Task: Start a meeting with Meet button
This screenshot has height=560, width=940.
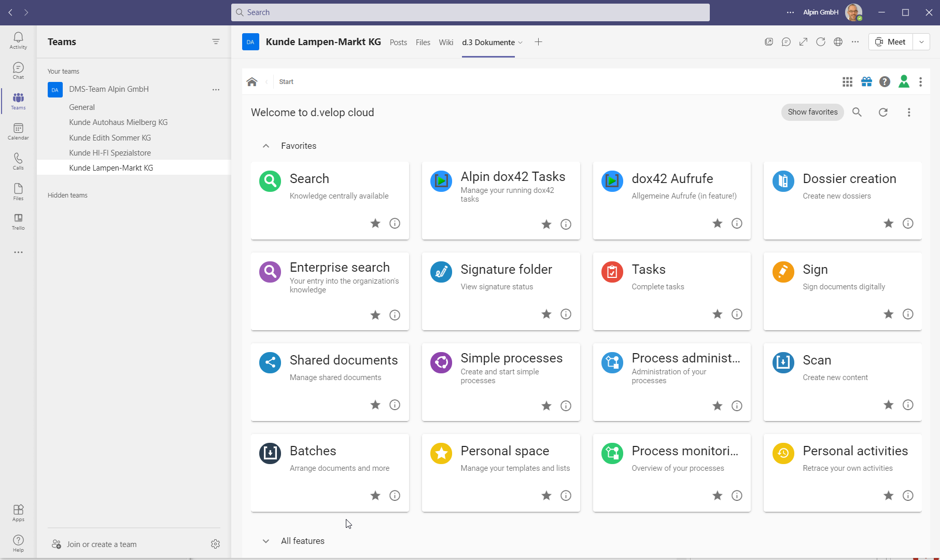Action: tap(891, 42)
